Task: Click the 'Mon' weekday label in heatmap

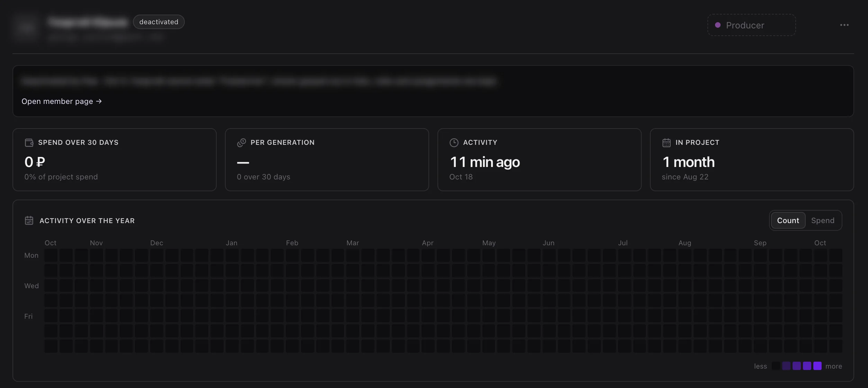Action: pyautogui.click(x=31, y=255)
